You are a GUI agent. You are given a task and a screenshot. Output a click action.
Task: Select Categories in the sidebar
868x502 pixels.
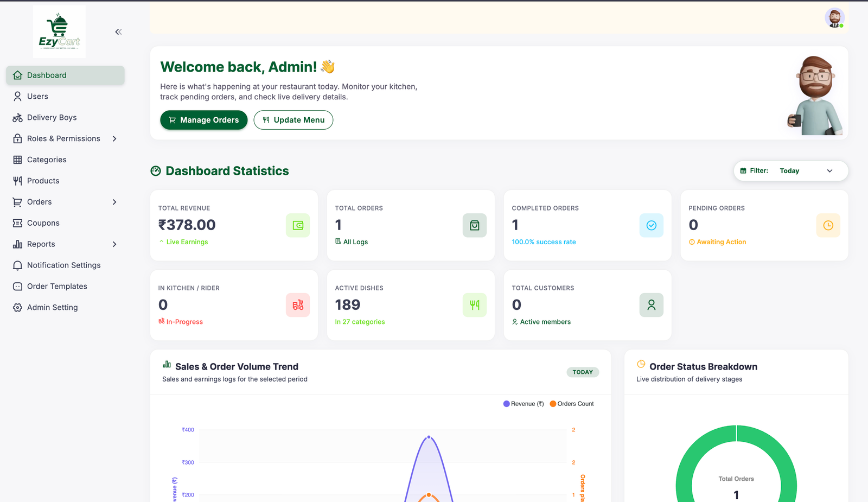click(66, 160)
